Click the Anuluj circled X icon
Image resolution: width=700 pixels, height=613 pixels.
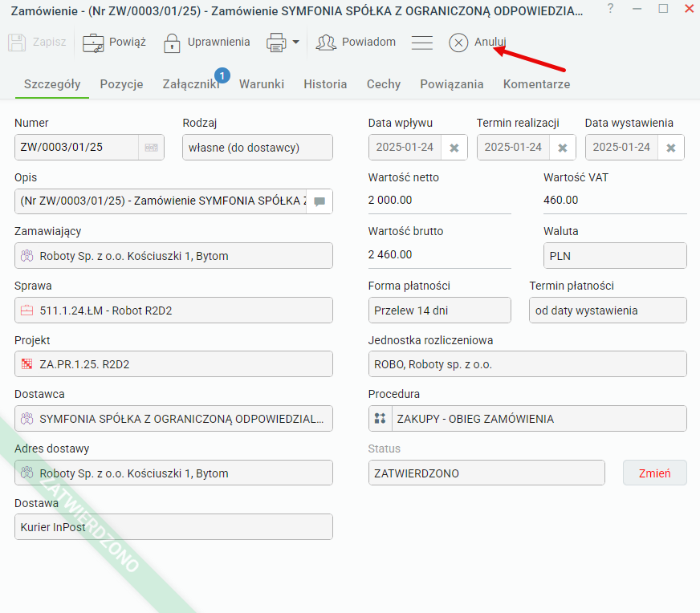(x=458, y=43)
